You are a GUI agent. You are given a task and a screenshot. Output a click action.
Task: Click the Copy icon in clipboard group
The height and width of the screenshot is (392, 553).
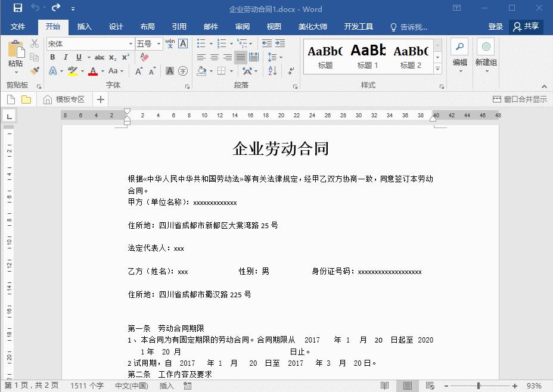34,56
